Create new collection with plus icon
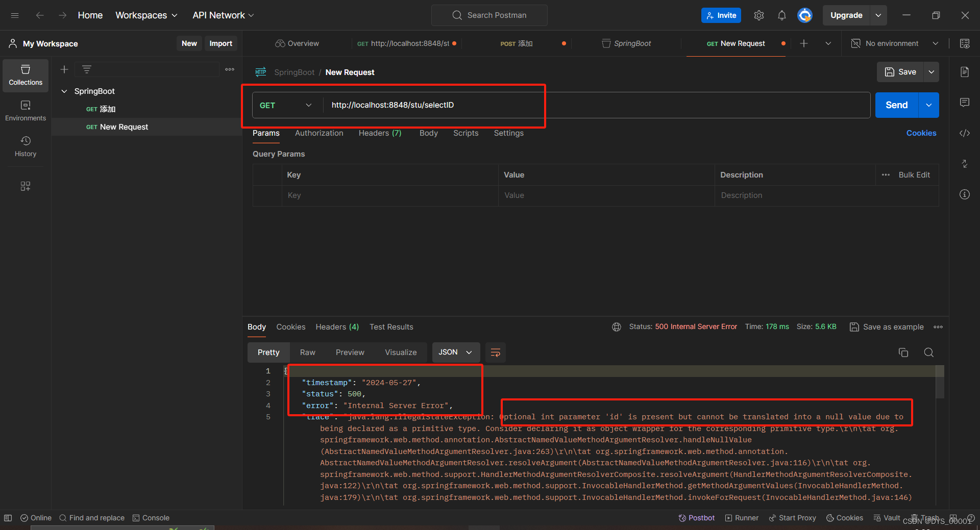Viewport: 980px width, 530px height. 64,69
